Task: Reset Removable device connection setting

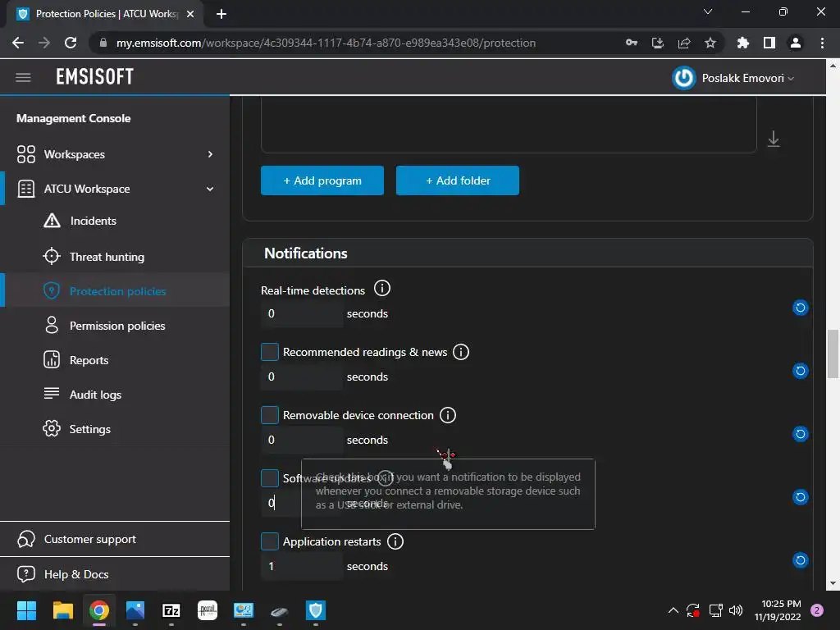Action: pos(800,434)
